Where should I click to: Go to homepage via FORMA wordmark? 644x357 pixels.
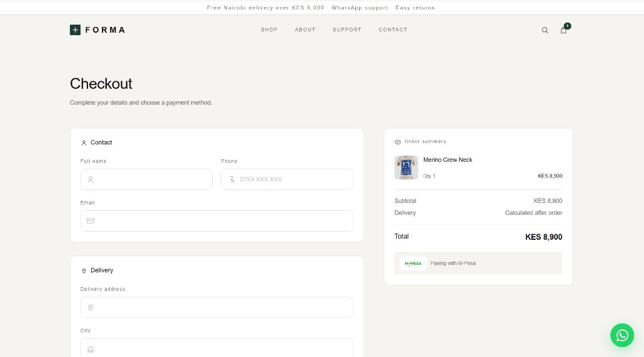[x=105, y=30]
